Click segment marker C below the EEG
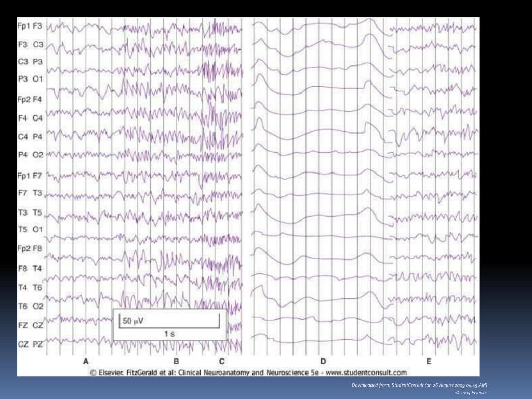The width and height of the screenshot is (532, 399). pyautogui.click(x=222, y=362)
